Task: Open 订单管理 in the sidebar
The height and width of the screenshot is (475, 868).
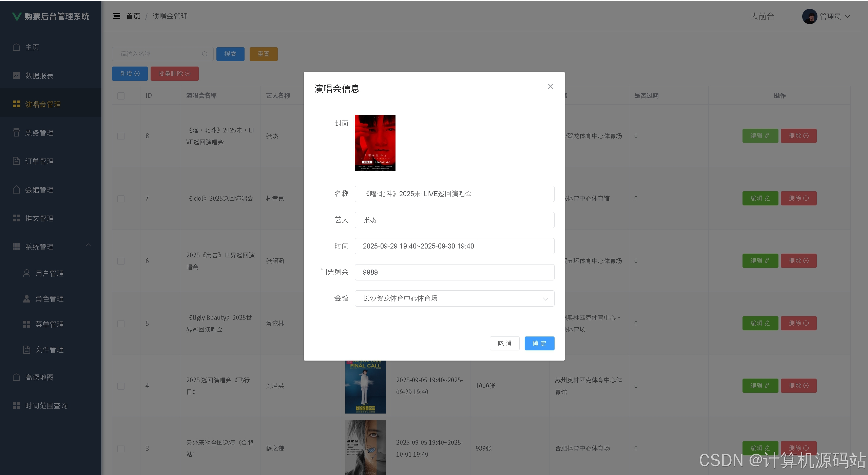Action: coord(51,161)
